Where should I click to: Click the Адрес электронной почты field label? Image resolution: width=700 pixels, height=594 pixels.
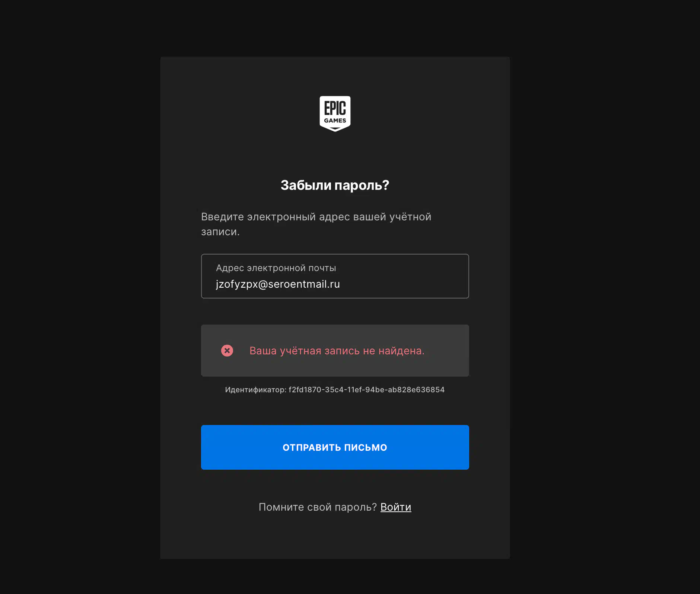(276, 268)
